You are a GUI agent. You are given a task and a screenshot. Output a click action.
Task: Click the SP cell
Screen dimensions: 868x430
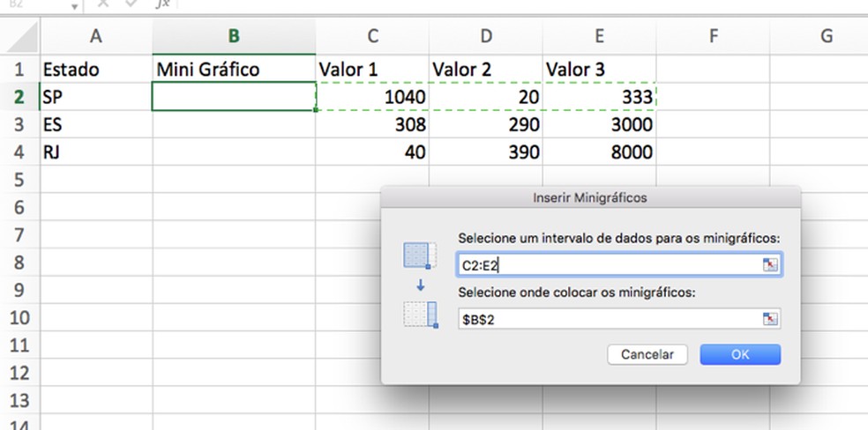point(96,97)
